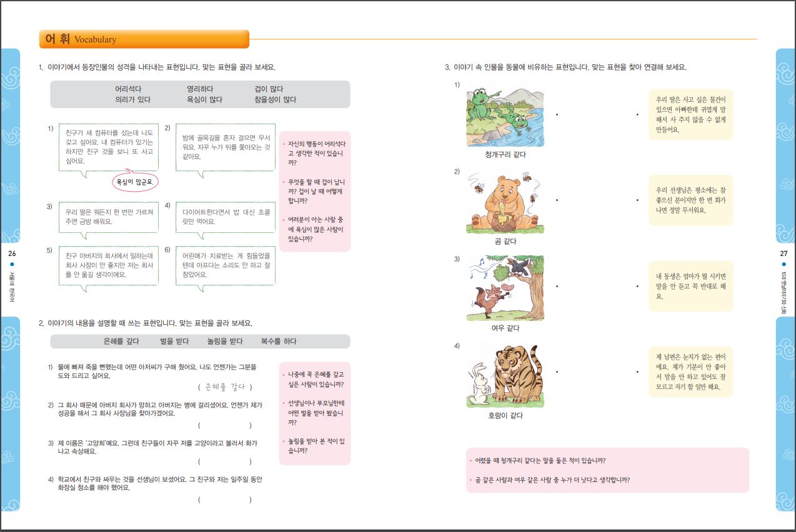Click the filled answer 은혜를 갚다
Image resolution: width=796 pixels, height=532 pixels.
pos(225,387)
